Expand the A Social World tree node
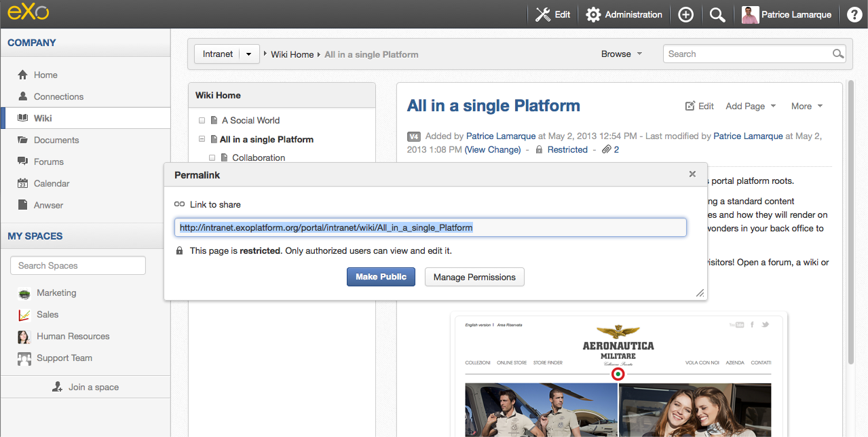 202,121
